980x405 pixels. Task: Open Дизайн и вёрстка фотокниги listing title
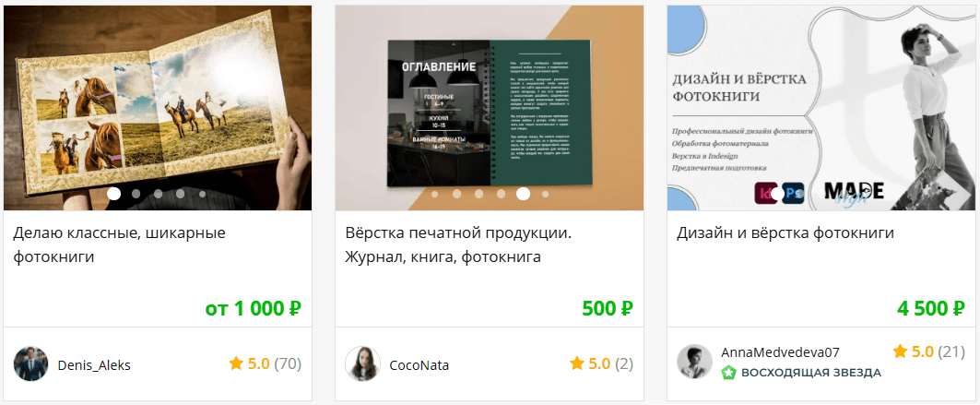click(x=785, y=233)
